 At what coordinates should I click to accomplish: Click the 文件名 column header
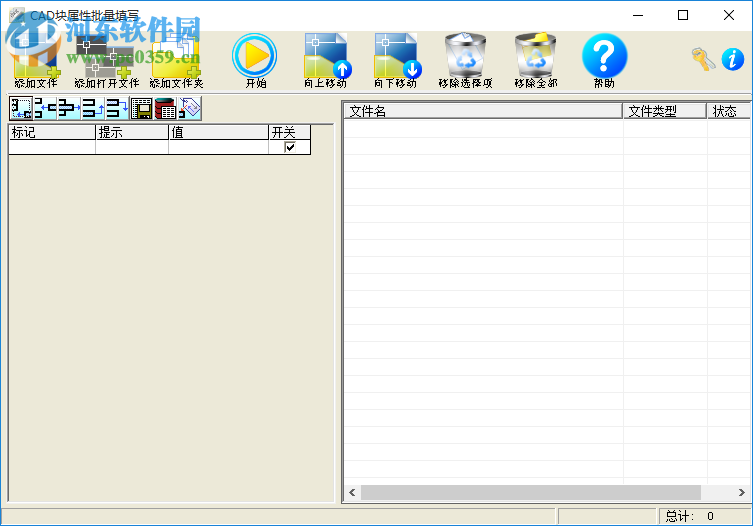[483, 111]
